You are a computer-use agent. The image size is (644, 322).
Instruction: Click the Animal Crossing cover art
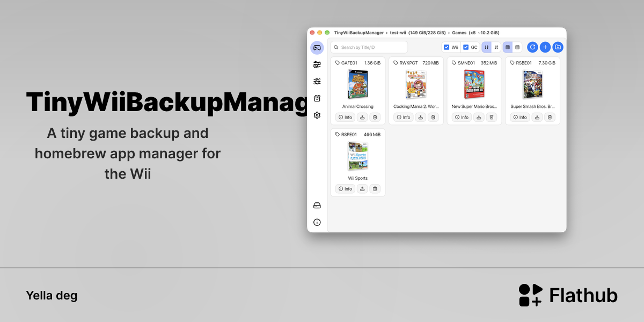click(x=358, y=84)
